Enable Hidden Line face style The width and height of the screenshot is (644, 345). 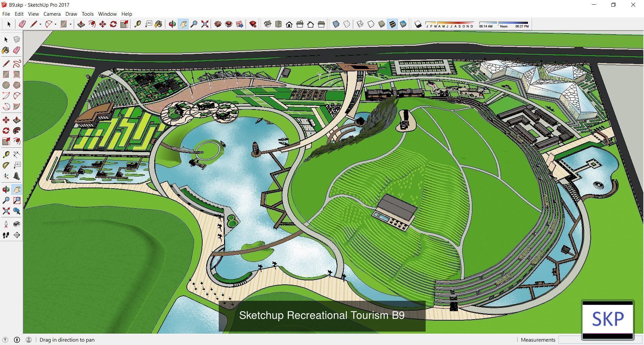[371, 24]
